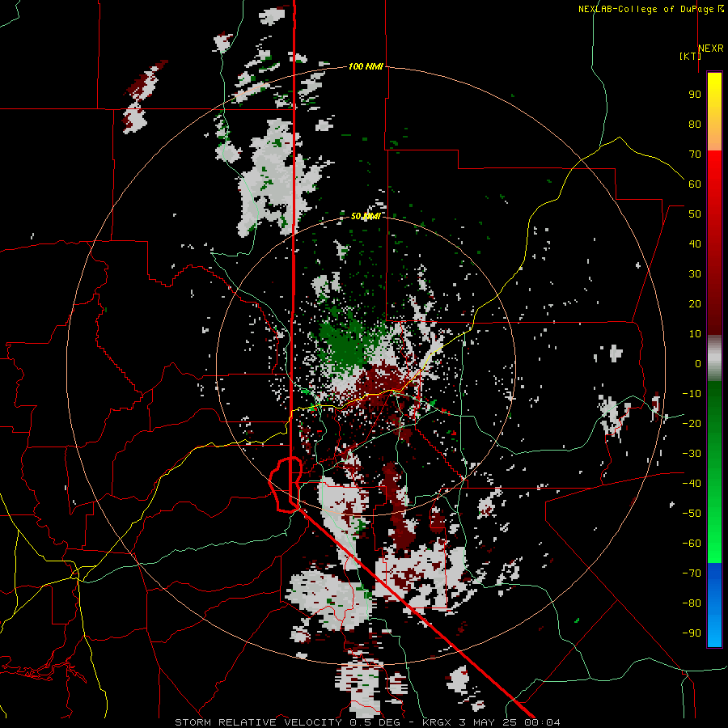Screen dimensions: 728x728
Task: Click the 10 value on velocity scale
Action: click(x=695, y=334)
